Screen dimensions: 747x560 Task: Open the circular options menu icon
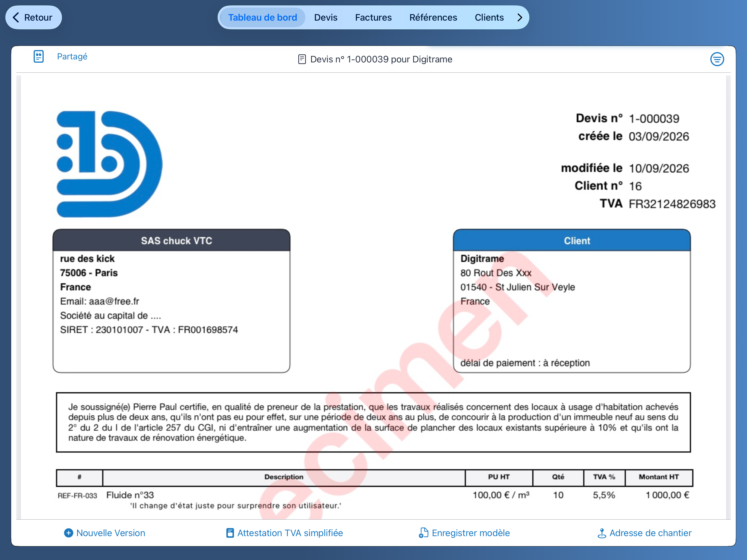[717, 59]
